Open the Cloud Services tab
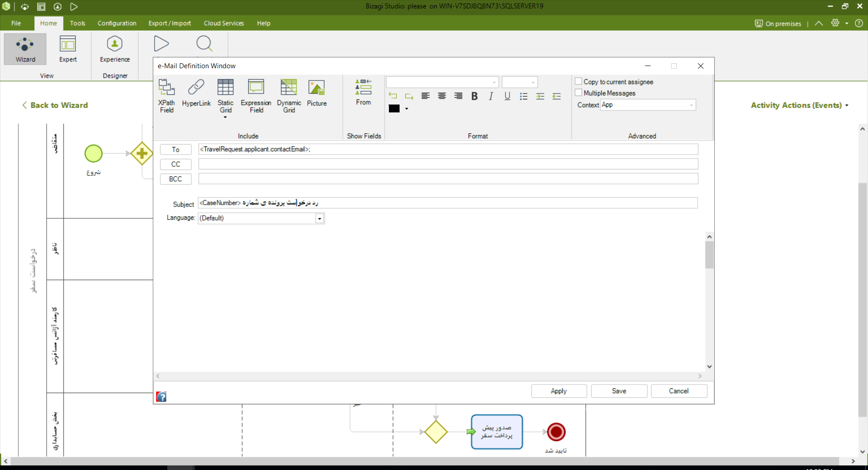 pos(224,23)
